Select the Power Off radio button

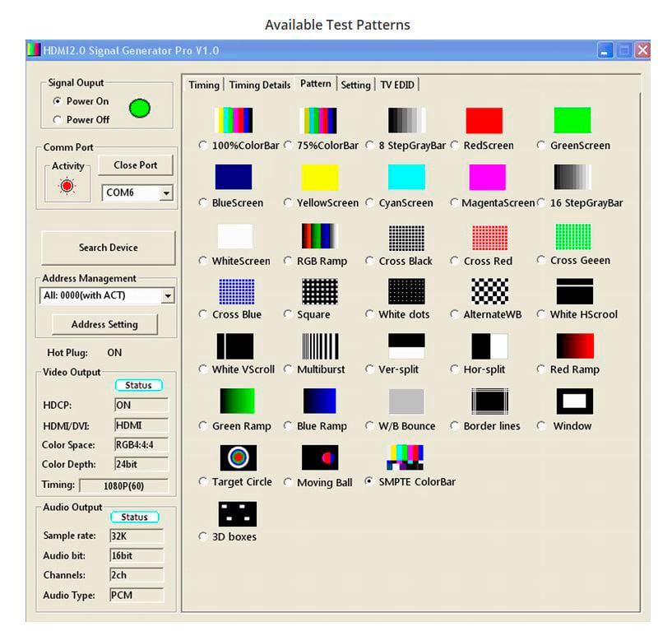57,119
